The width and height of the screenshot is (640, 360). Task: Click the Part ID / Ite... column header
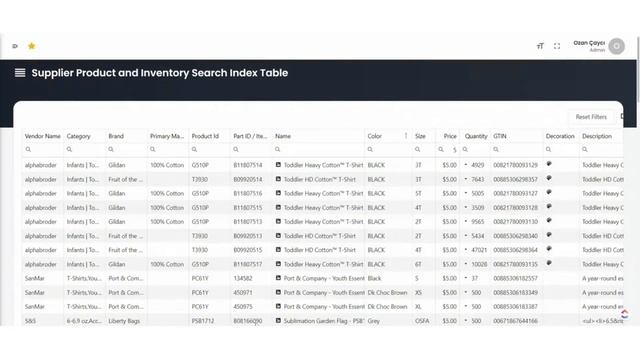click(x=250, y=136)
